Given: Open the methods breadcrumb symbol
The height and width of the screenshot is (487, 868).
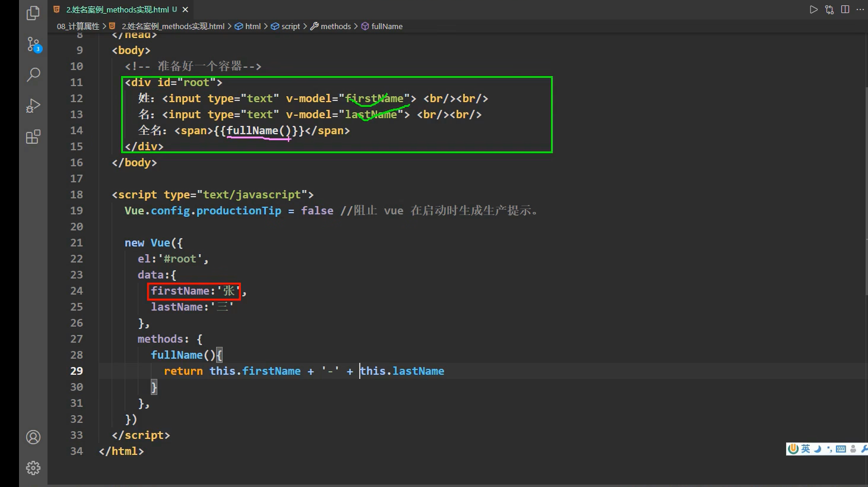Looking at the screenshot, I should click(331, 26).
